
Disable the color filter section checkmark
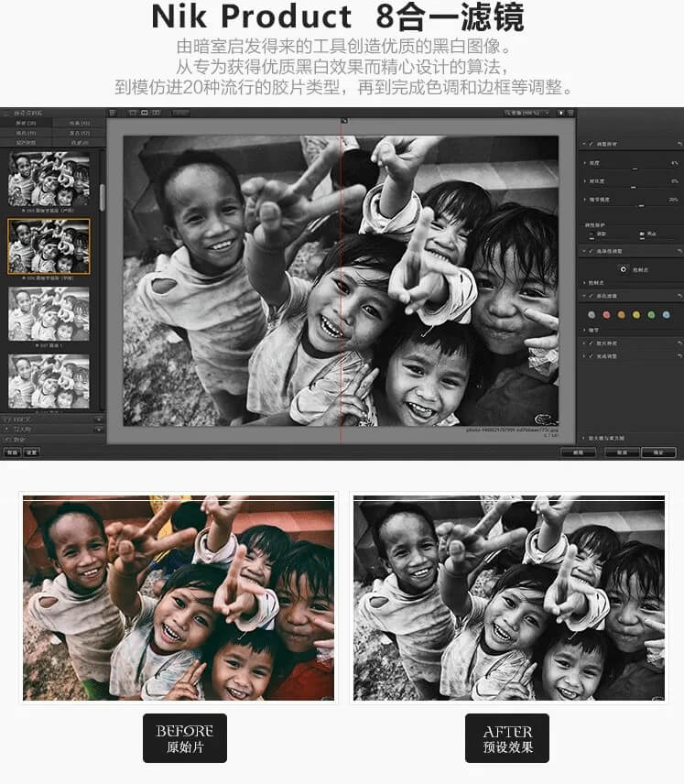click(x=591, y=296)
